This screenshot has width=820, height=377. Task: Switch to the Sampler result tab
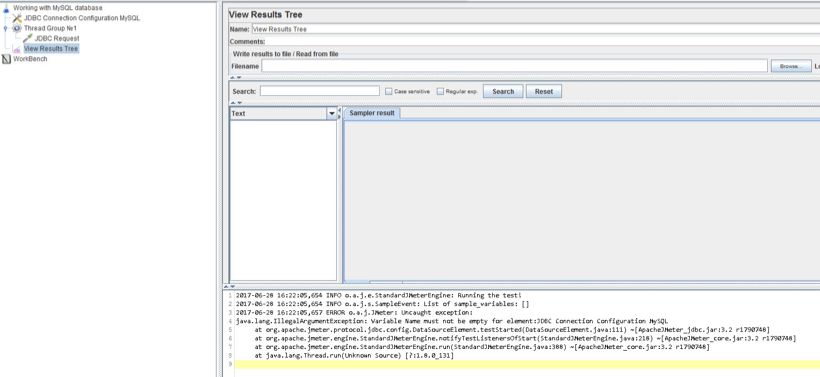372,113
